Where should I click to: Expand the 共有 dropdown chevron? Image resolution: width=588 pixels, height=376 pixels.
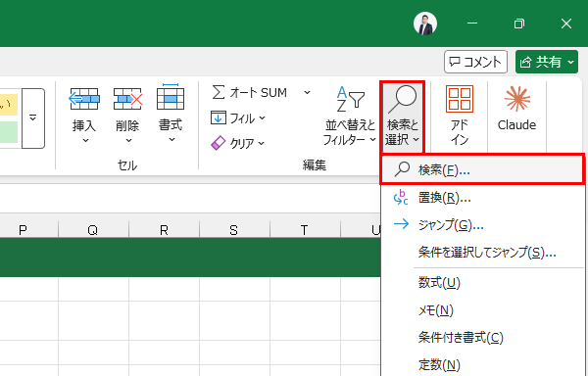pos(571,62)
